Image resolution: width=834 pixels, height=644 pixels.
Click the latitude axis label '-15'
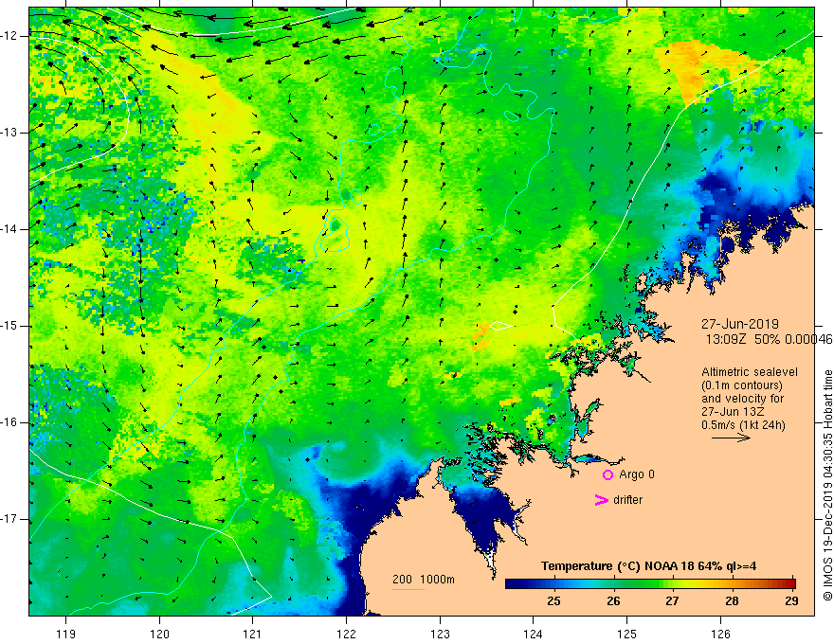click(x=10, y=326)
